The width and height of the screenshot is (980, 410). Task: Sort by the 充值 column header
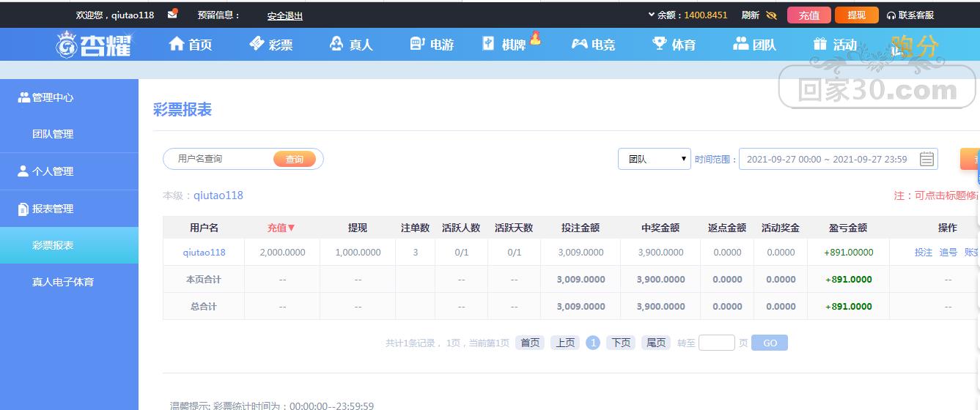pyautogui.click(x=281, y=228)
